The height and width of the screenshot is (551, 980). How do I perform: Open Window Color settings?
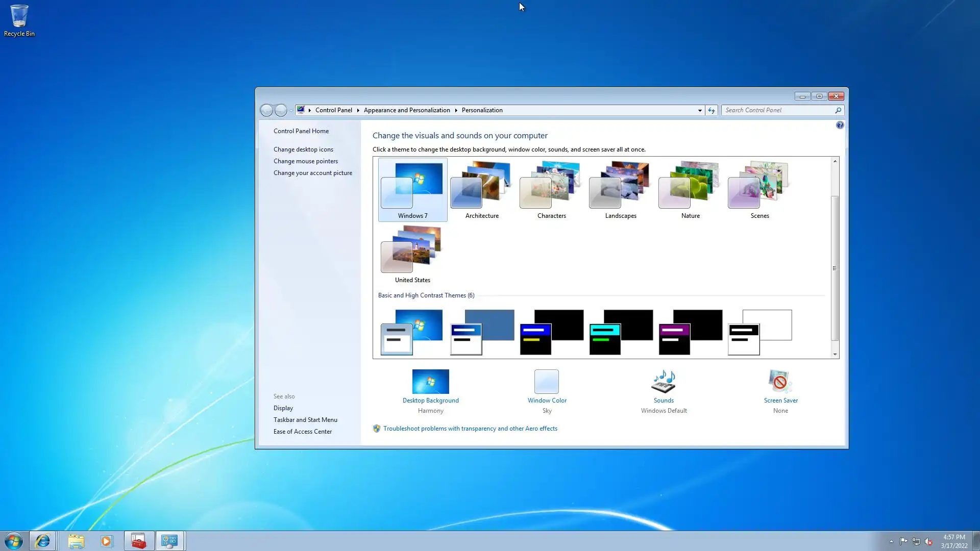pyautogui.click(x=547, y=382)
